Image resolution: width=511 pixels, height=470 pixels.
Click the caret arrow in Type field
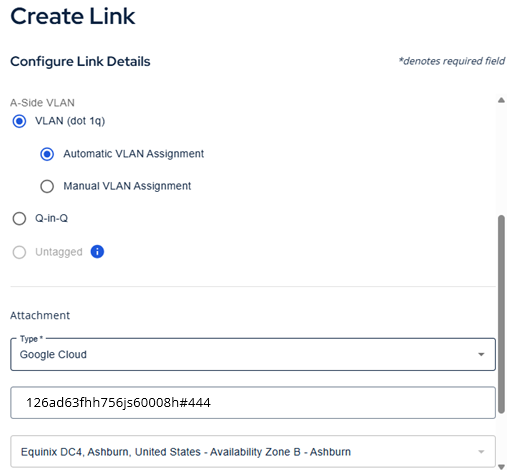pos(481,354)
